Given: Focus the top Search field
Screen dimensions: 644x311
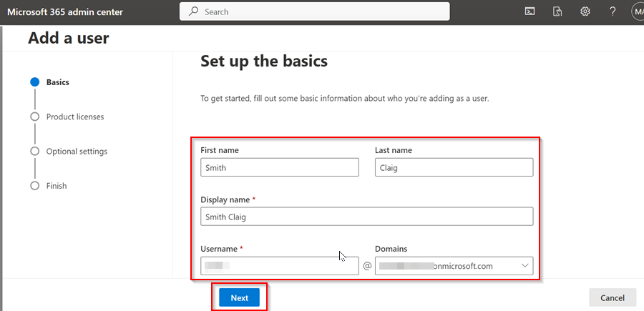Looking at the screenshot, I should coord(315,12).
